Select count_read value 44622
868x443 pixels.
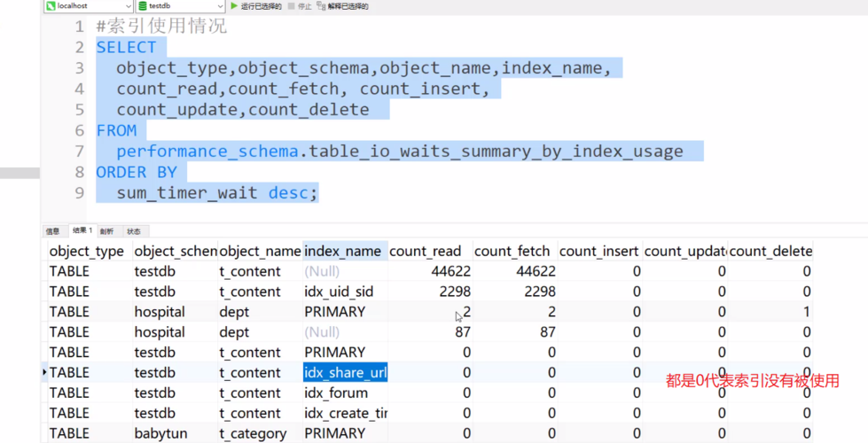coord(430,271)
